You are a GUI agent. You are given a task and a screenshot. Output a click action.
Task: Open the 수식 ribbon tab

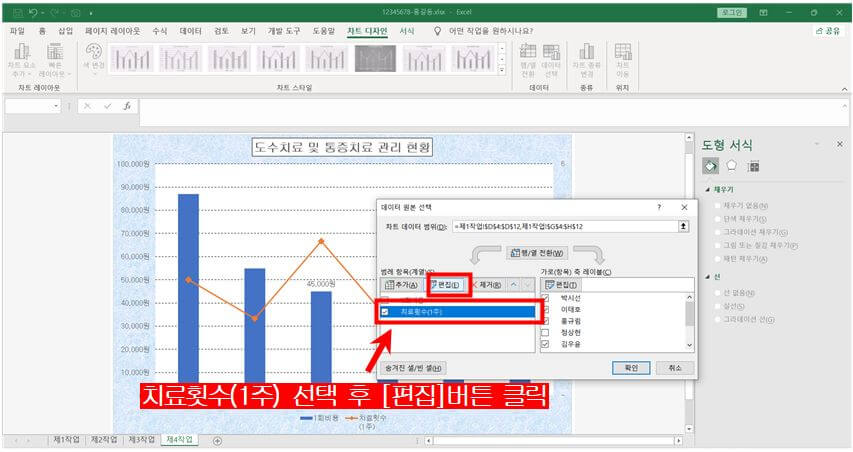point(160,31)
